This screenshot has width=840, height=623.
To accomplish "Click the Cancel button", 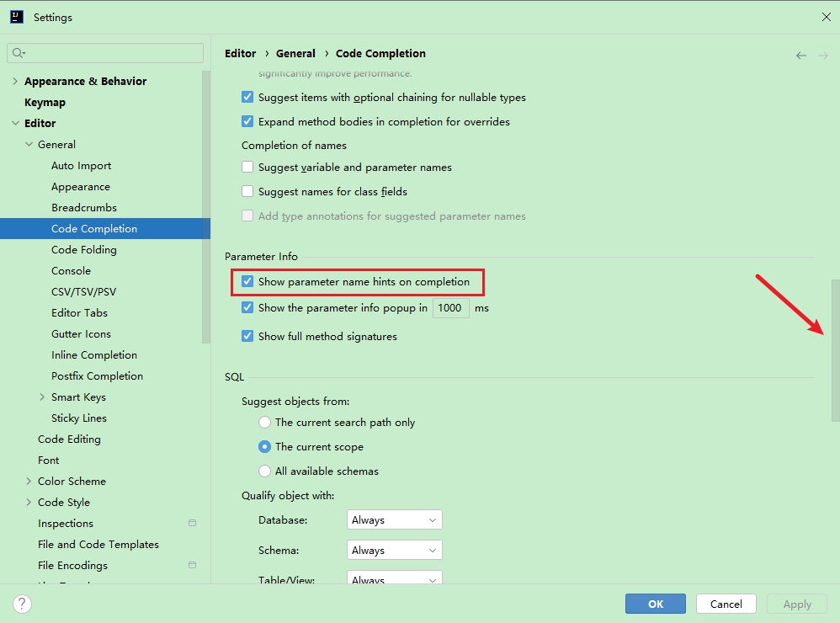I will coord(726,604).
